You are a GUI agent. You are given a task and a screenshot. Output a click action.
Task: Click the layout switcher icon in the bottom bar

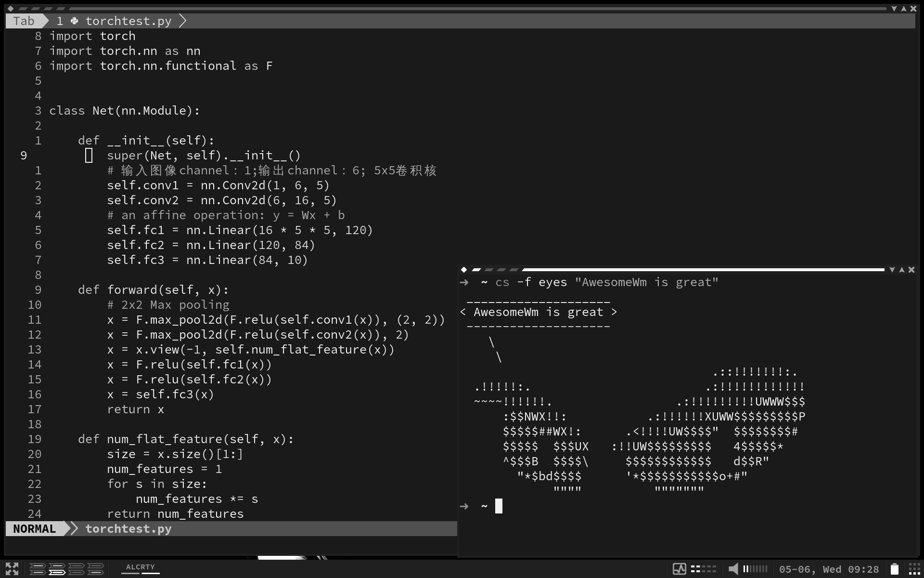click(12, 569)
